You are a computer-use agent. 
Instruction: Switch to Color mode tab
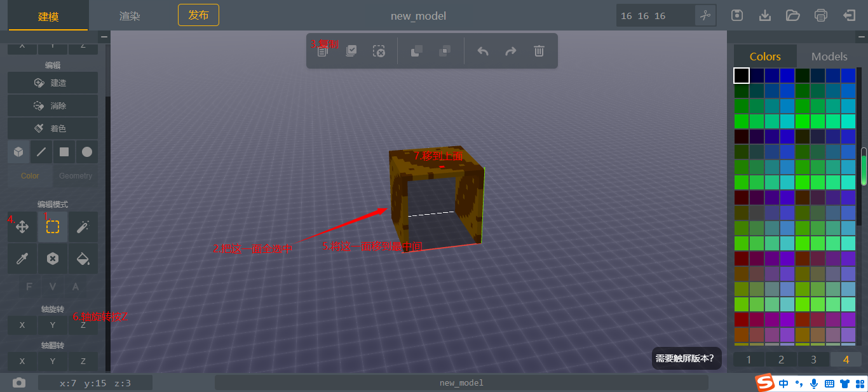30,176
